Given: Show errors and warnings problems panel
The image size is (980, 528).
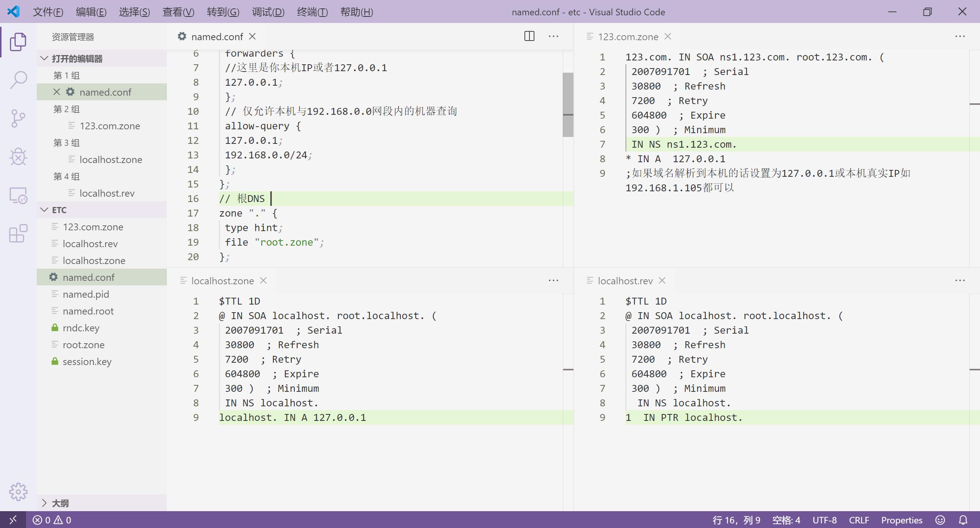Looking at the screenshot, I should coord(52,520).
